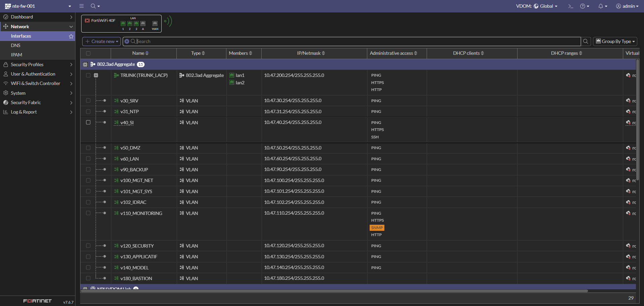The width and height of the screenshot is (644, 306).
Task: Click the vertical table scrollbar
Action: coord(638,120)
